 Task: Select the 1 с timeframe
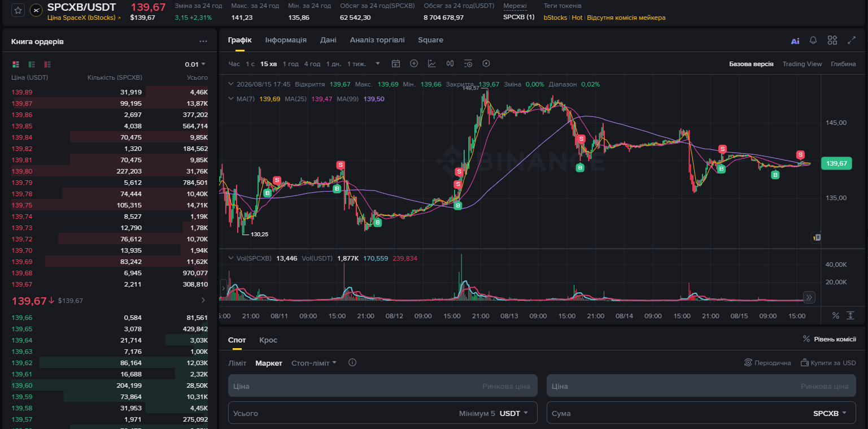coord(250,64)
